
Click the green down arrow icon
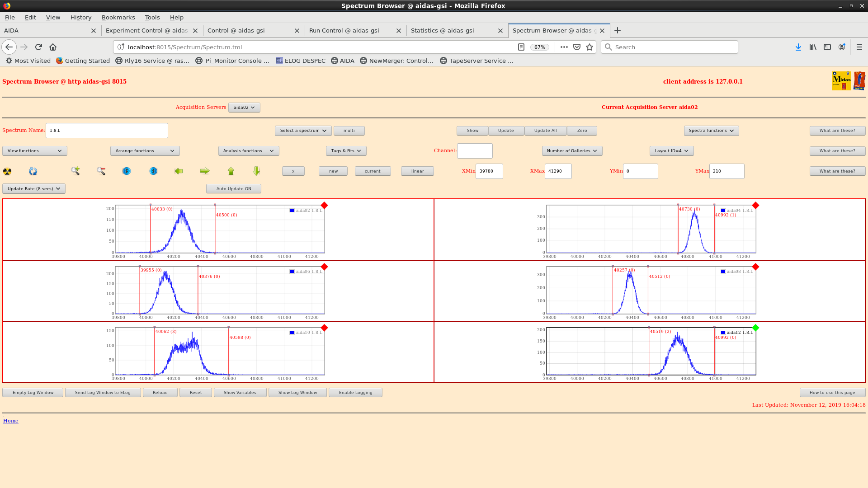tap(256, 171)
